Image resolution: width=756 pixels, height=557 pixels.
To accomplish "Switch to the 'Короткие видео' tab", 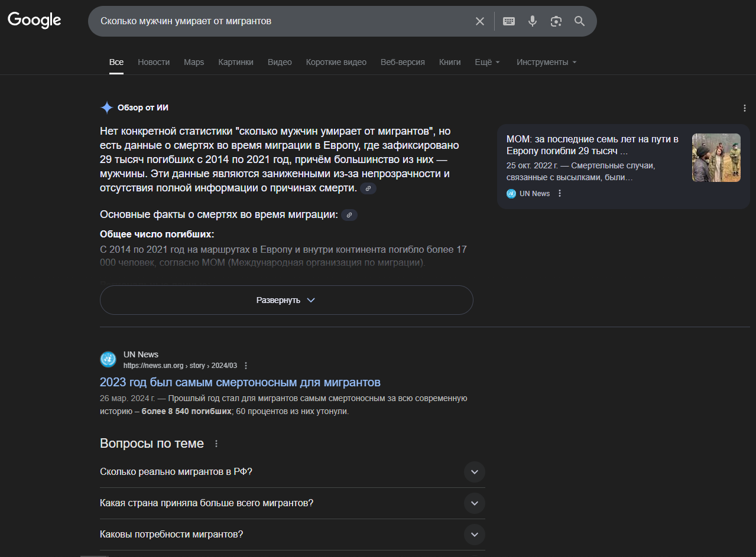I will [x=336, y=62].
